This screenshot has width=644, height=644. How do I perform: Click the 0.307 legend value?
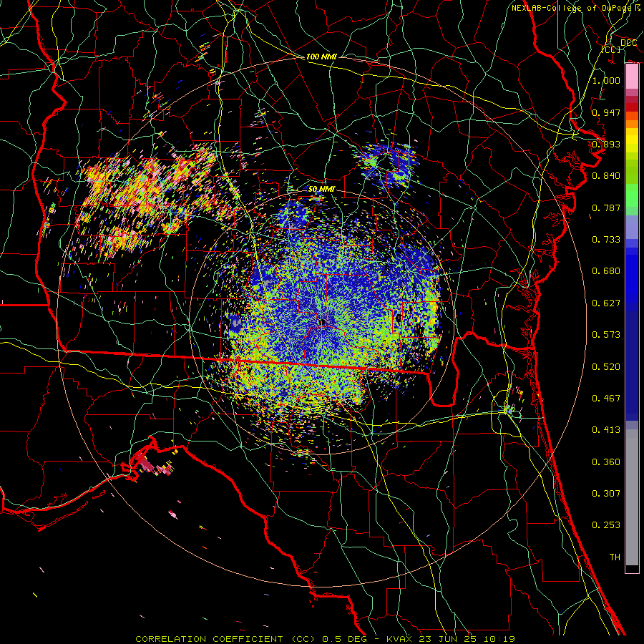tap(606, 494)
